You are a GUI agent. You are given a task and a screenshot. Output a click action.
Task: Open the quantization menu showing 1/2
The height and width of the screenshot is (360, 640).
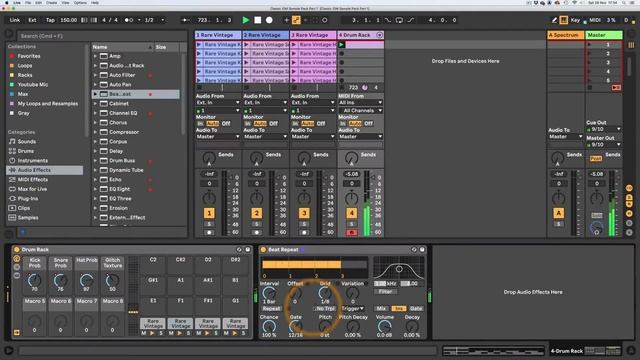point(154,20)
